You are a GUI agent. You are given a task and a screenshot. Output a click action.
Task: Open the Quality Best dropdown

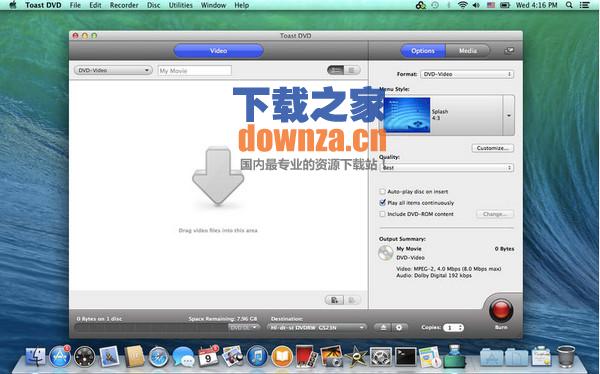click(447, 168)
